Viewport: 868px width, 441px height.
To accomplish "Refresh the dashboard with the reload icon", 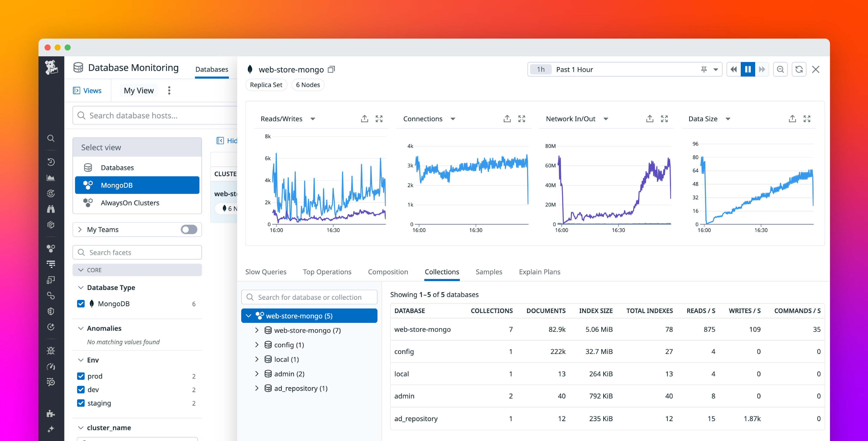I will [799, 69].
